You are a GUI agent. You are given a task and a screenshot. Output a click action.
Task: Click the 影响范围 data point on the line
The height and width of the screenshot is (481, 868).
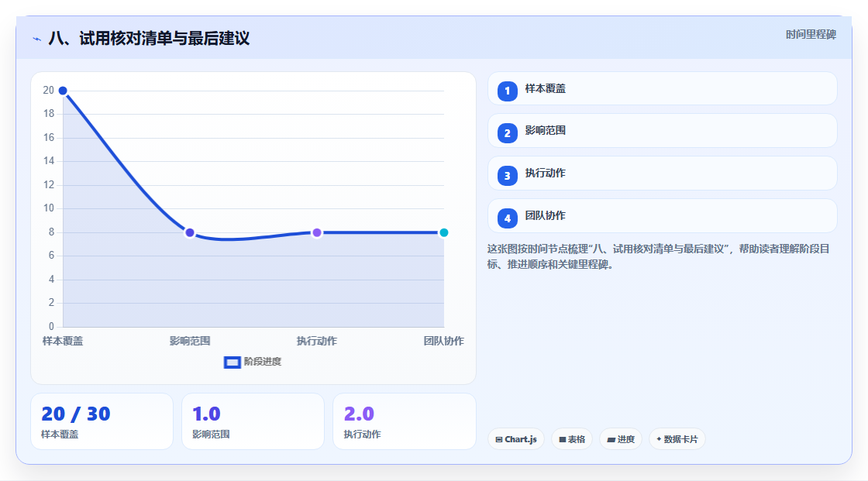tap(190, 232)
